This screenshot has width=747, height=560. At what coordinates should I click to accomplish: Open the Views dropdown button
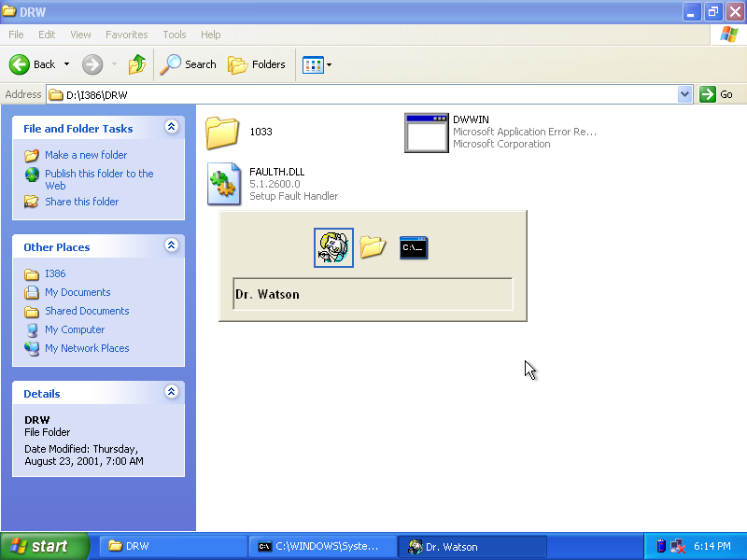click(317, 64)
